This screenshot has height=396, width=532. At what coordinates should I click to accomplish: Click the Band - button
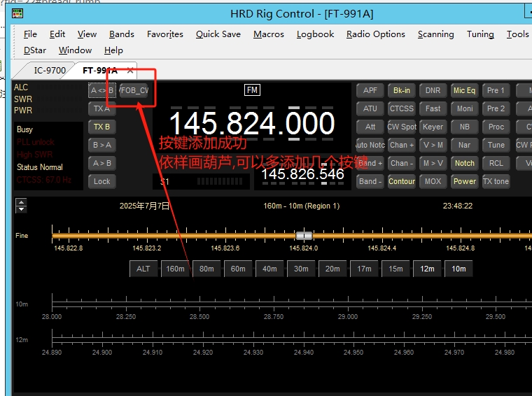[x=370, y=181]
